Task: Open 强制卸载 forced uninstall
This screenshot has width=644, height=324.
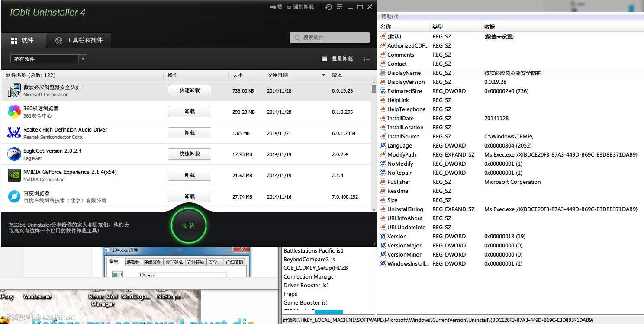Action: 300,7
